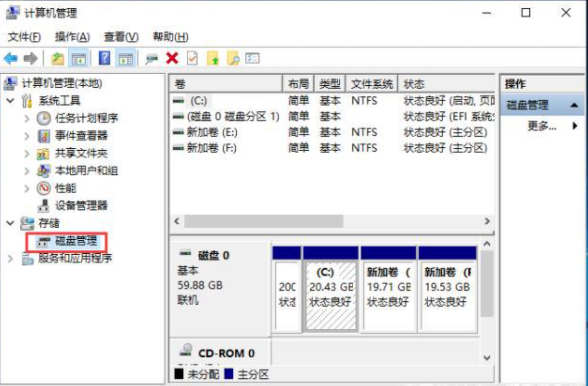Click the Task Scheduler clock icon

click(44, 118)
